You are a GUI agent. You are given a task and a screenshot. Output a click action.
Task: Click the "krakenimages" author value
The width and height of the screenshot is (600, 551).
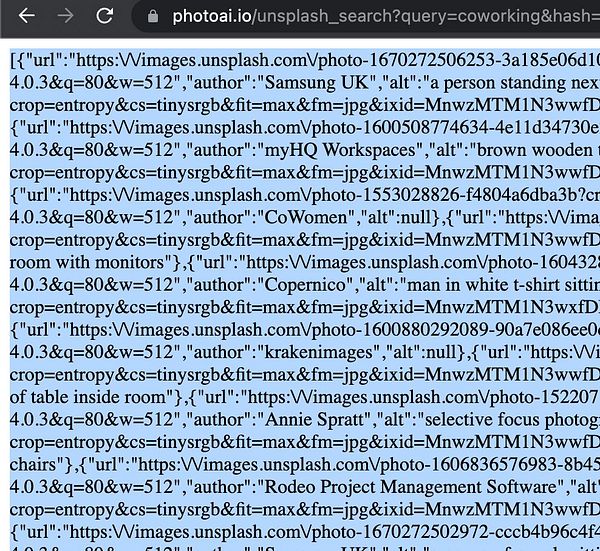[x=319, y=352]
